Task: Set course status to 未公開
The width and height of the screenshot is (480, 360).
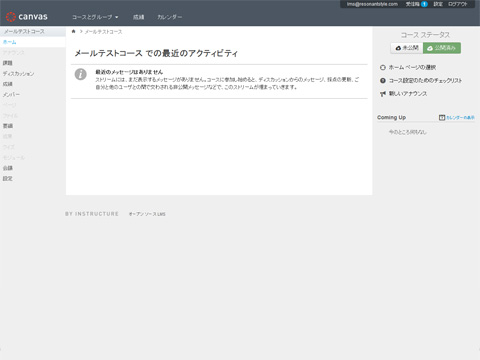Action: 407,48
